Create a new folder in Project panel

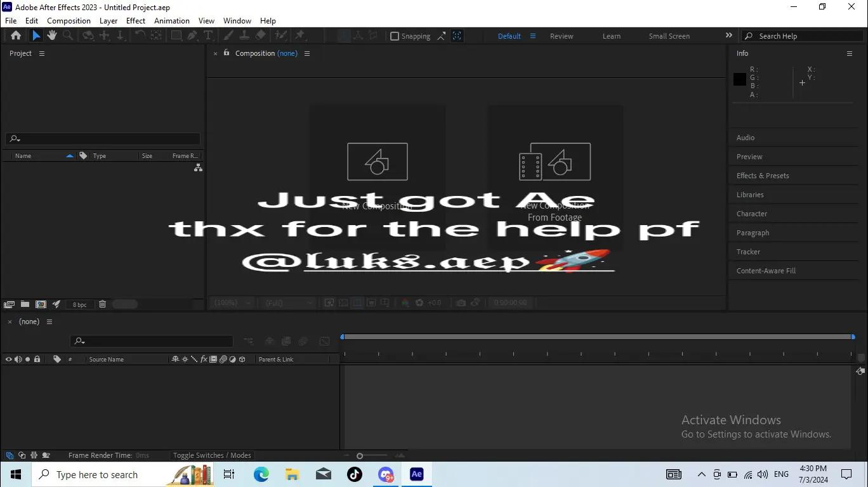(x=25, y=304)
